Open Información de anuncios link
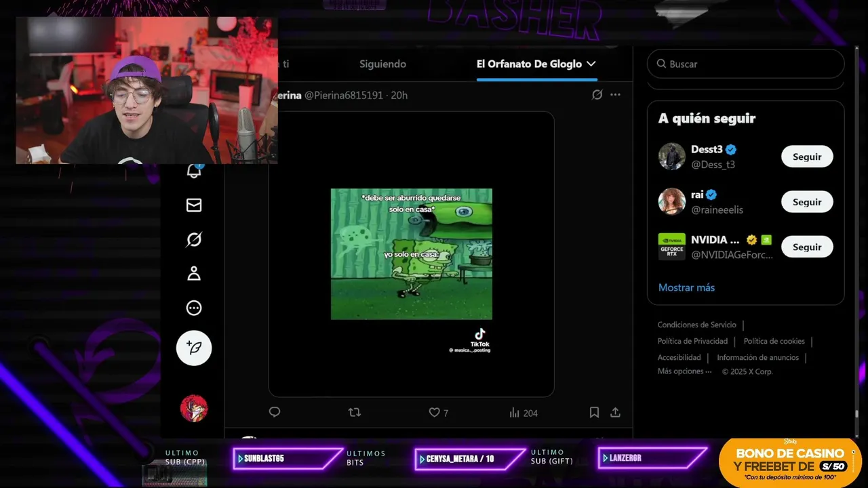868x488 pixels. coord(757,357)
